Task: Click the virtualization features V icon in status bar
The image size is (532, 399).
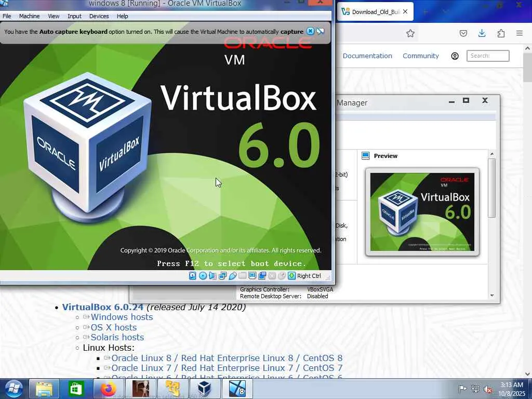Action: click(x=272, y=276)
